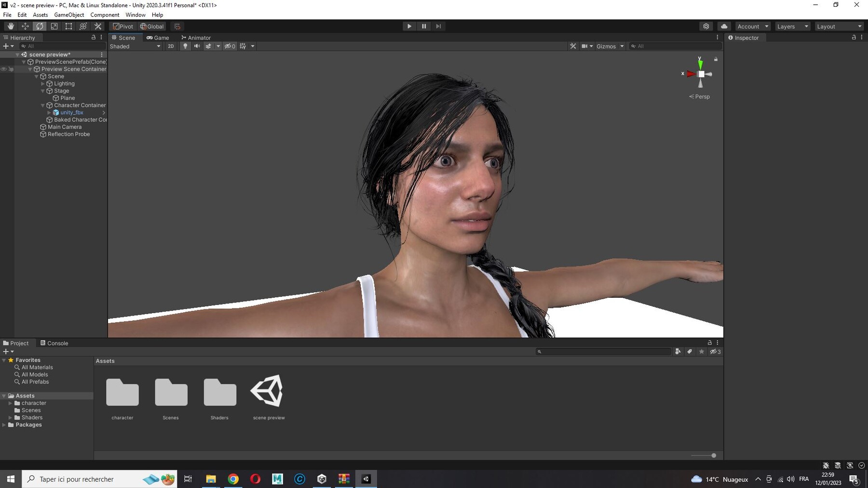Switch to the Game tab
The width and height of the screenshot is (868, 488).
click(x=158, y=38)
